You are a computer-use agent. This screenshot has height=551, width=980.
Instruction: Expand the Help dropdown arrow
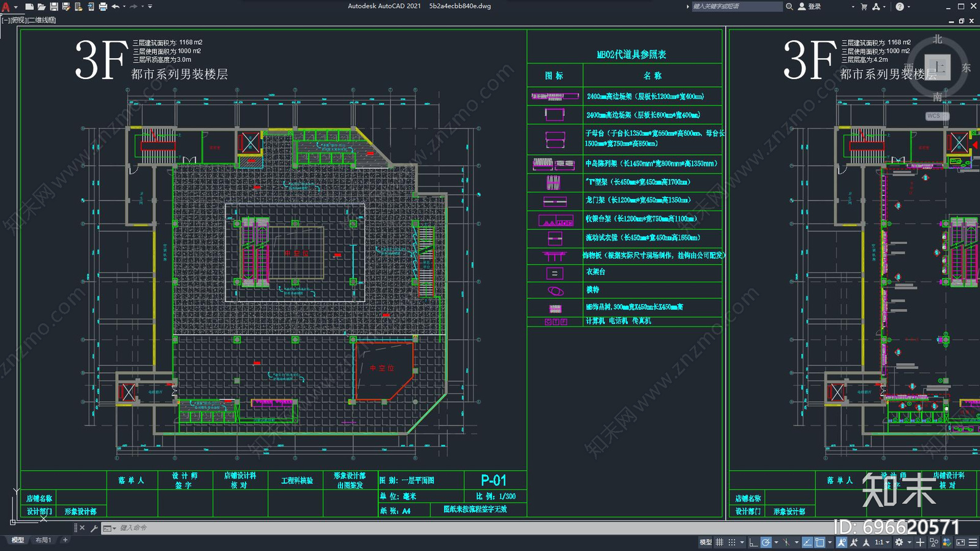click(908, 6)
